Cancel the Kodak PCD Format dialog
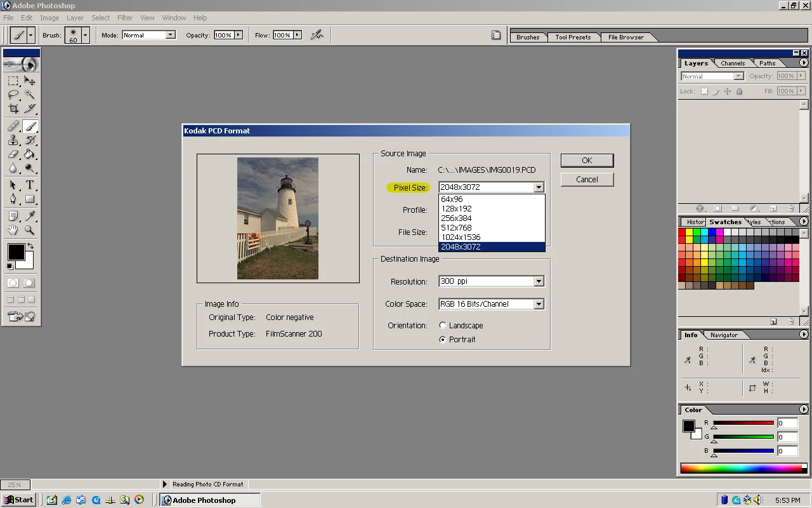 (587, 180)
